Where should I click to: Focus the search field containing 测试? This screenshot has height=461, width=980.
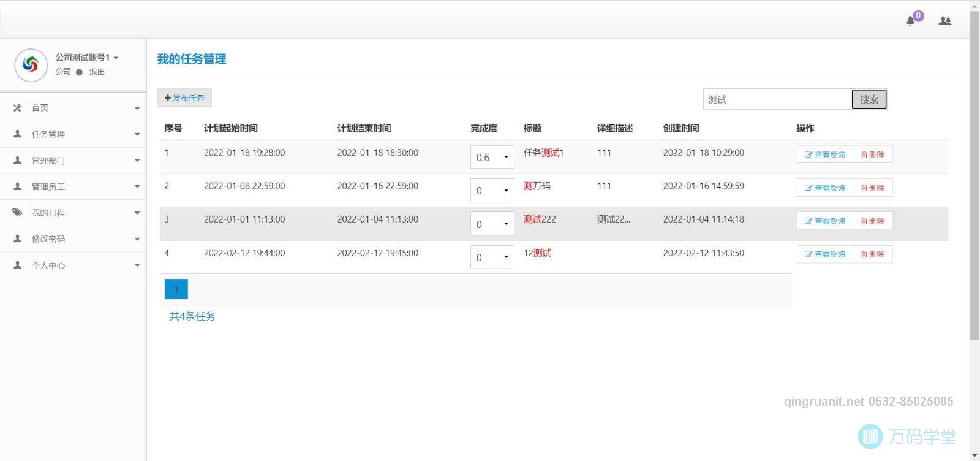click(777, 99)
